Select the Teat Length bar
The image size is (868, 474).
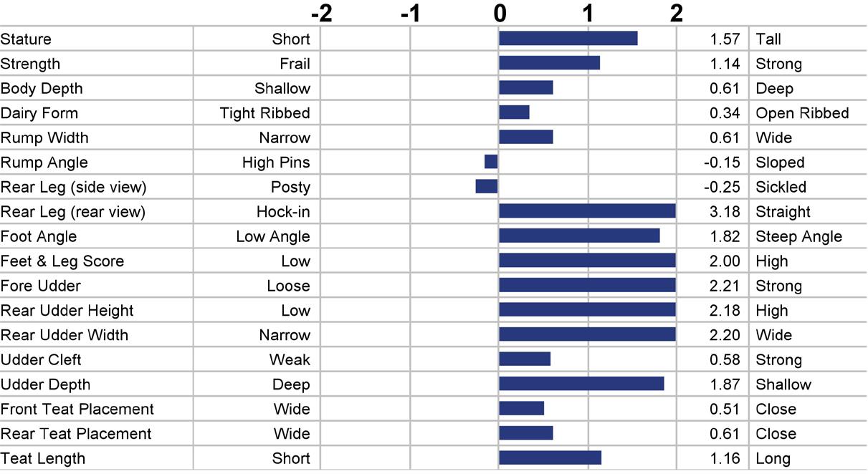(x=550, y=458)
